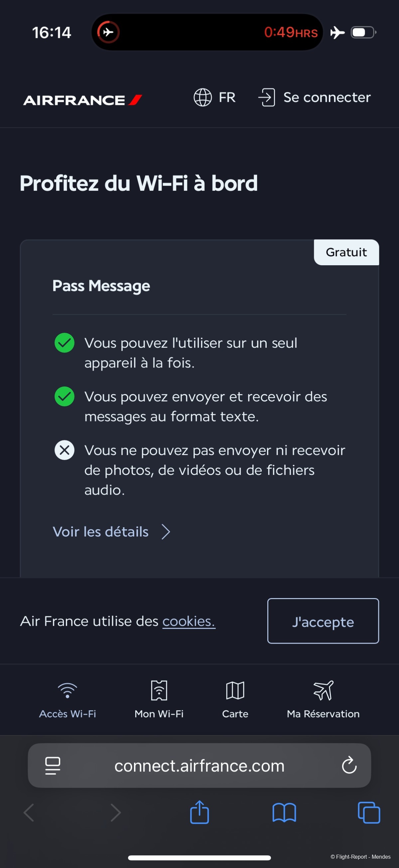Open the Accès Wi-Fi tab
The image size is (399, 868).
(67, 700)
